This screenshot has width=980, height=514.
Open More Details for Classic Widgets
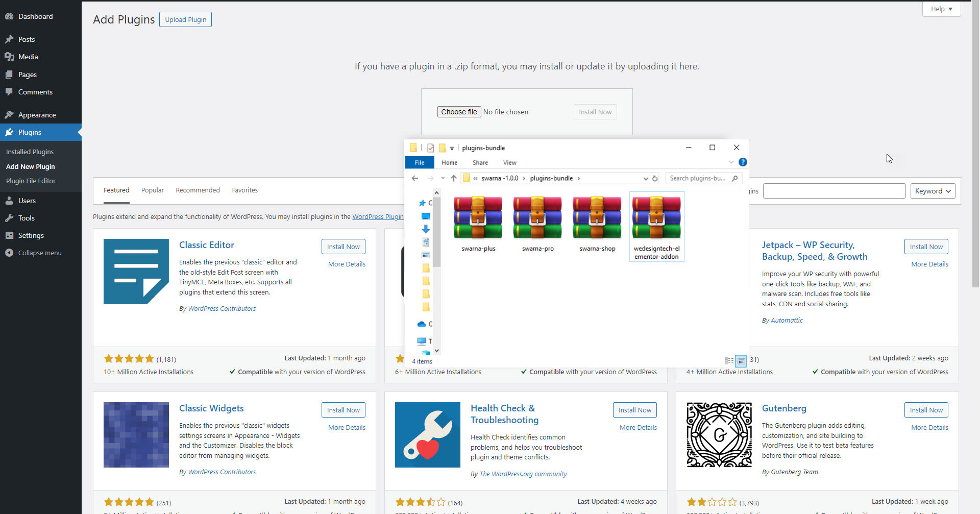pos(347,427)
